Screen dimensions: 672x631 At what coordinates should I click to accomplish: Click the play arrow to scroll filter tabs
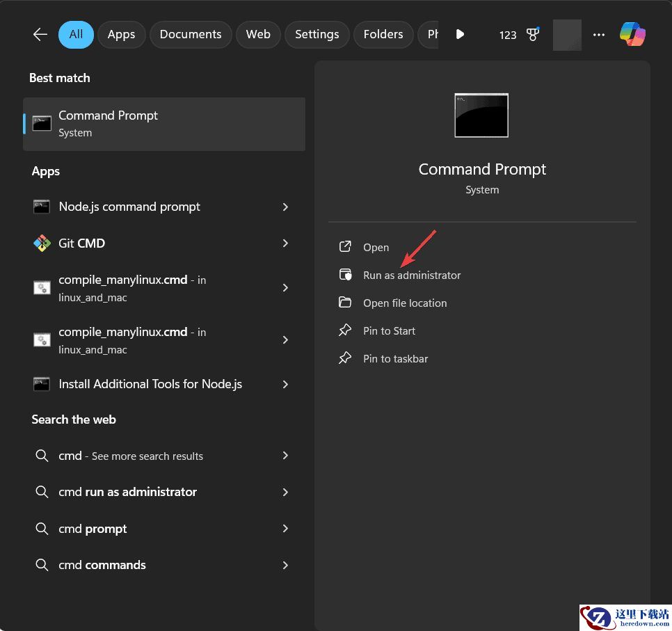click(460, 35)
